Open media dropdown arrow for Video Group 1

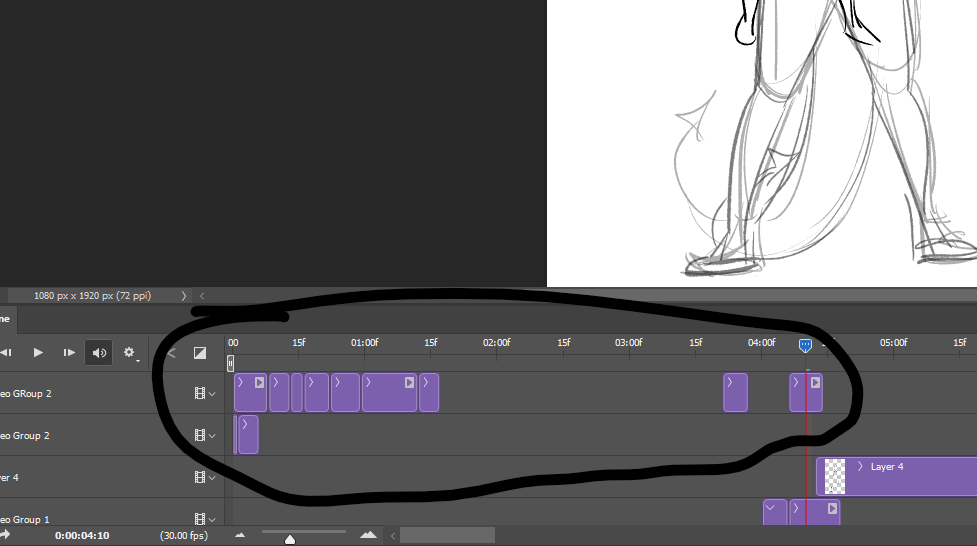tap(212, 519)
